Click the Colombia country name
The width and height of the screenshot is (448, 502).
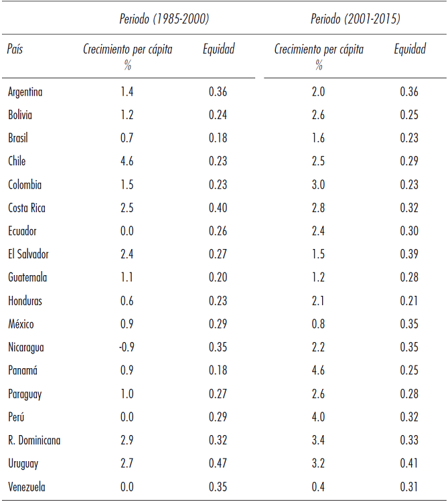(25, 185)
